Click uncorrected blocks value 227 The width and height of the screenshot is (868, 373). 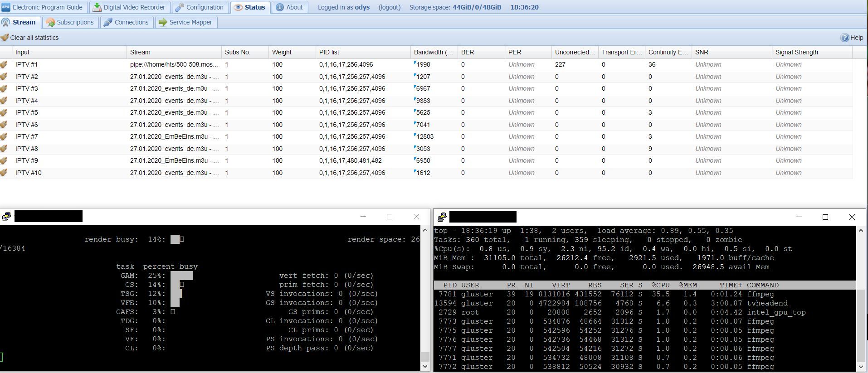(x=561, y=65)
